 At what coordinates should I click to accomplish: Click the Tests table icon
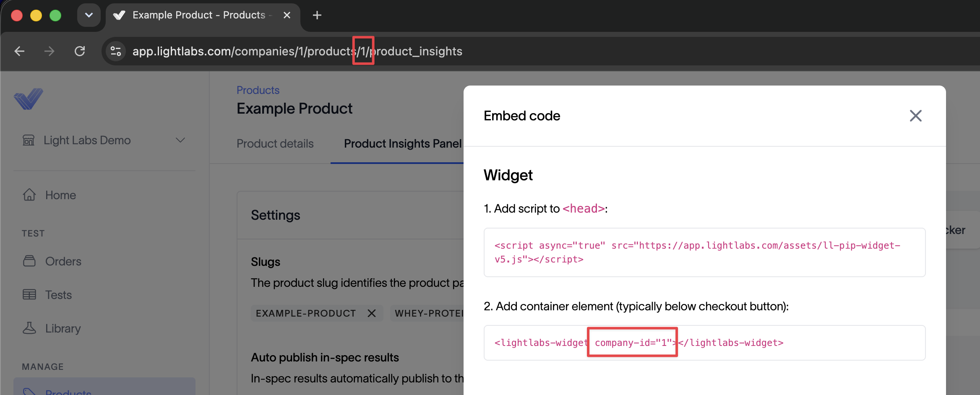[x=29, y=294]
